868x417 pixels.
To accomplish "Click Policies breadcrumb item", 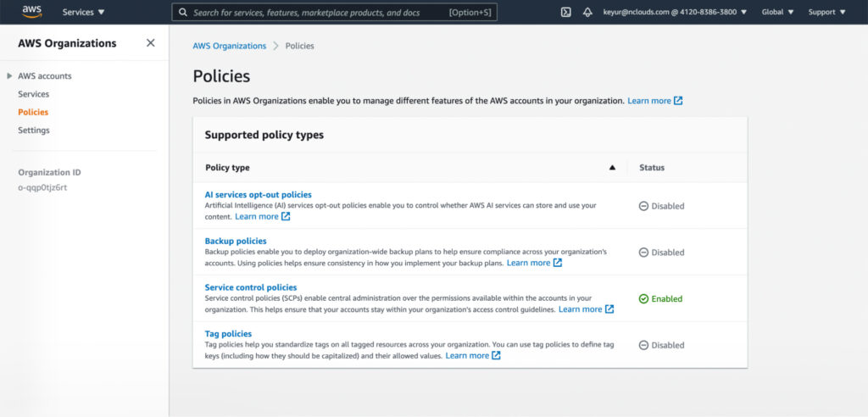I will (x=299, y=46).
